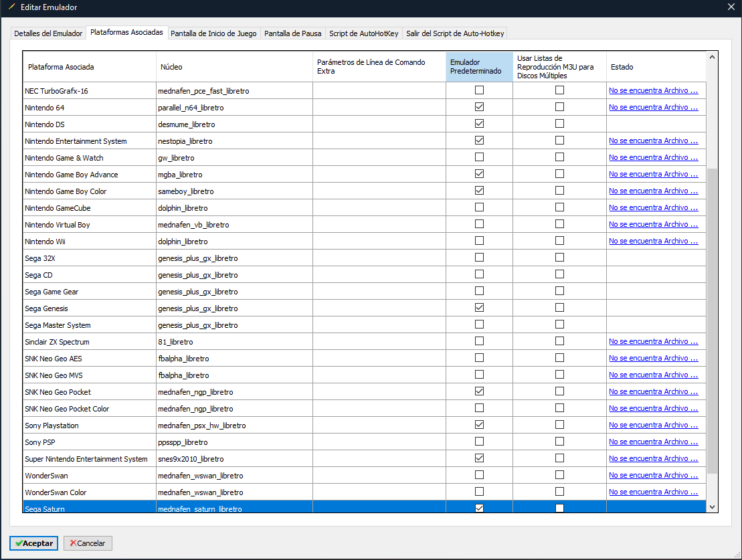The image size is (742, 560).
Task: Click the Usar Listas de Reproducción M3U header
Action: point(559,67)
